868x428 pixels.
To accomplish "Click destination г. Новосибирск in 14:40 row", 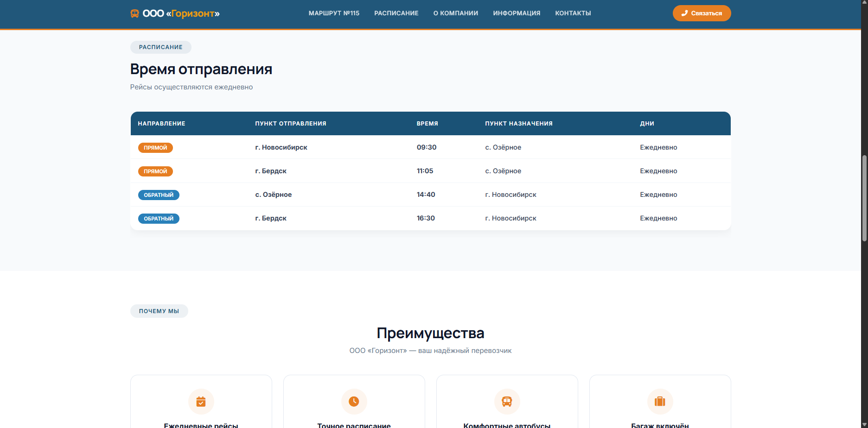I will [511, 195].
